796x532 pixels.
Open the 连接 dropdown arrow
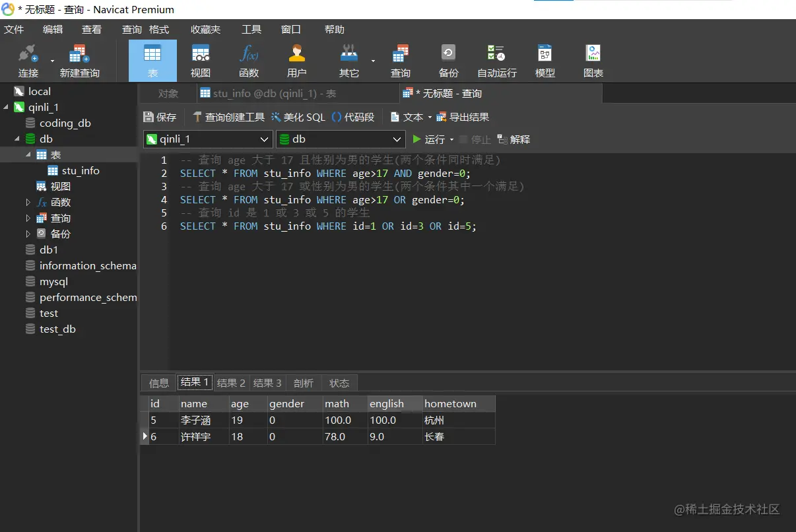(52, 61)
